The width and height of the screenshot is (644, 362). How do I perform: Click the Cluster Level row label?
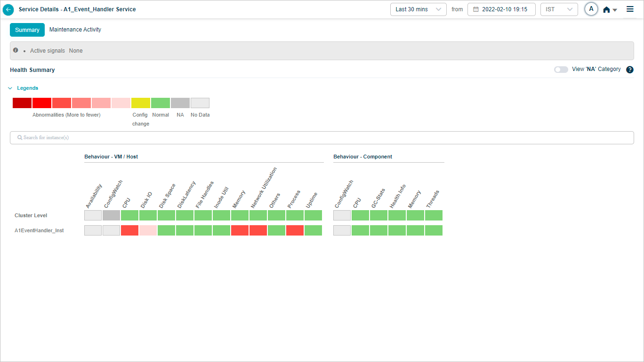(31, 215)
